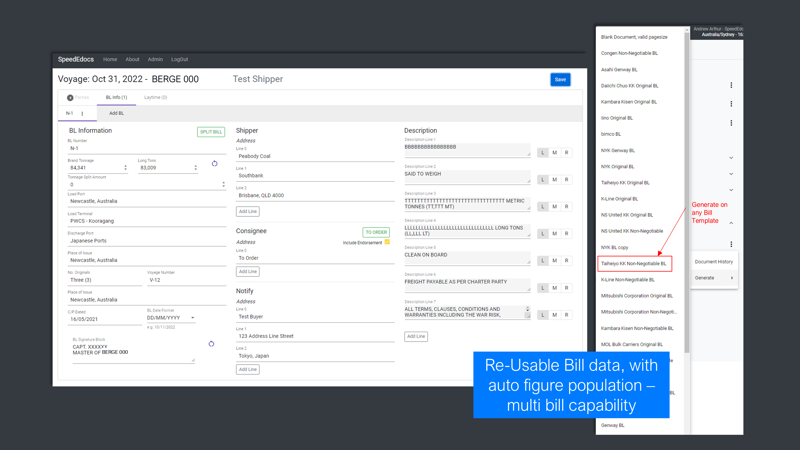Click the Long Tons stepper arrows
This screenshot has height=450, width=800.
click(x=195, y=167)
